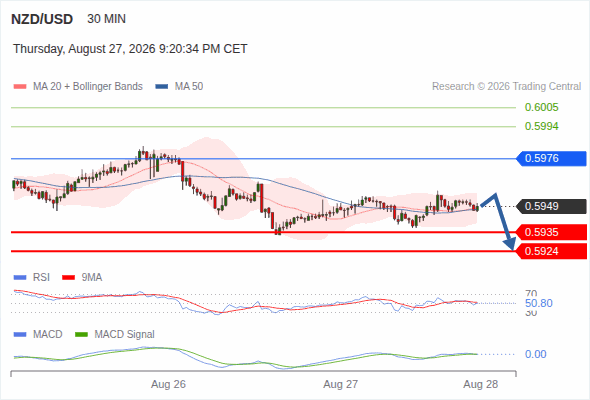Click the red 0.5924 support price tag
This screenshot has width=590, height=400.
pyautogui.click(x=551, y=251)
